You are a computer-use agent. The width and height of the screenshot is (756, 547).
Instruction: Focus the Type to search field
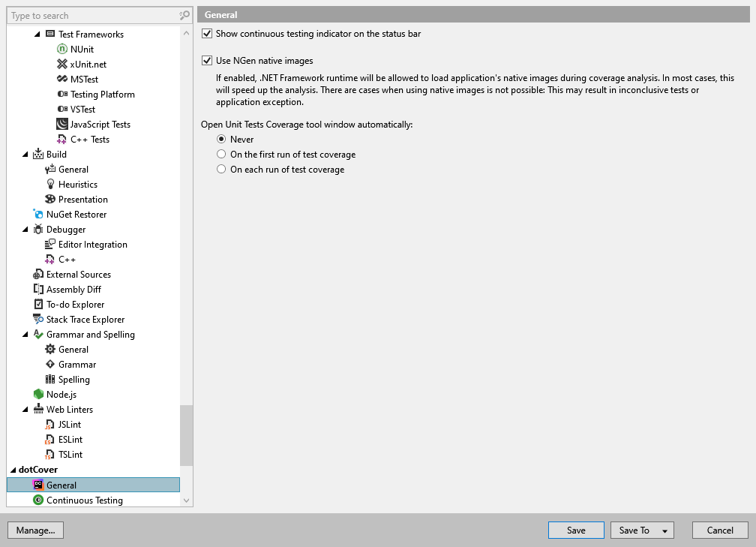pyautogui.click(x=94, y=16)
